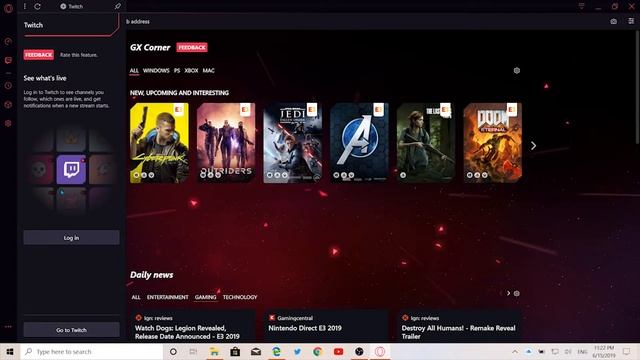Viewport: 640px width, 360px height.
Task: Switch Daily news to GAMING
Action: (205, 297)
